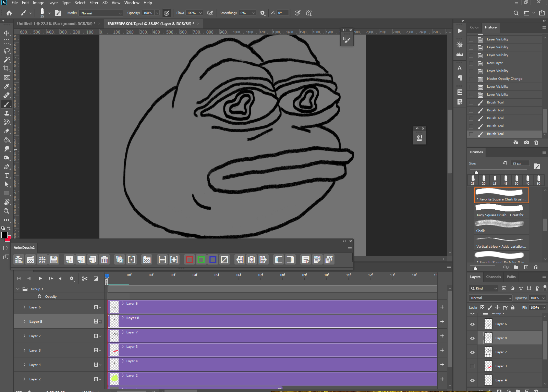This screenshot has height=392, width=548.
Task: Select the Chalk brush preset
Action: tap(501, 227)
